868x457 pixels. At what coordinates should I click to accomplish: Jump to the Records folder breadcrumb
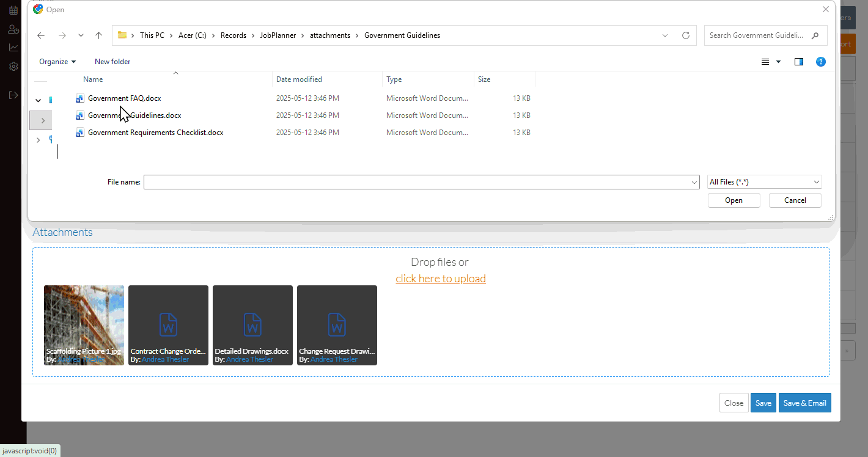(x=234, y=35)
